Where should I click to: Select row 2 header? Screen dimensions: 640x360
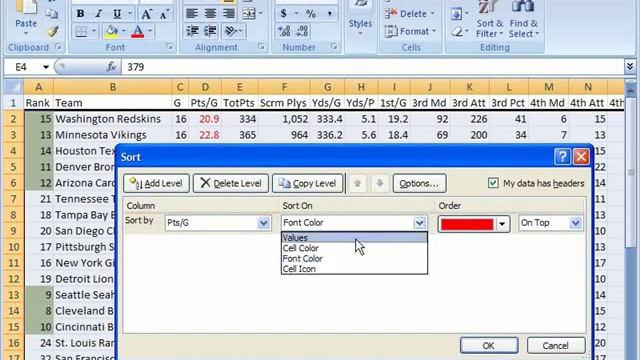(13, 119)
